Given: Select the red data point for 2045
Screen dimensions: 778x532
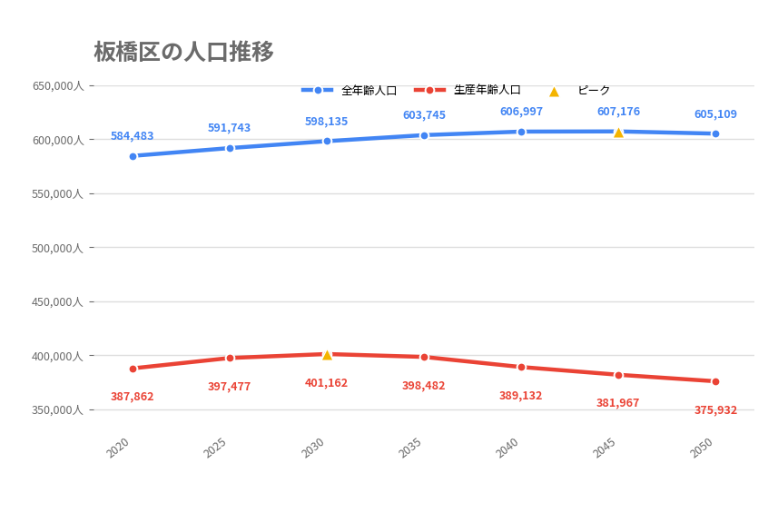Looking at the screenshot, I should point(618,375).
